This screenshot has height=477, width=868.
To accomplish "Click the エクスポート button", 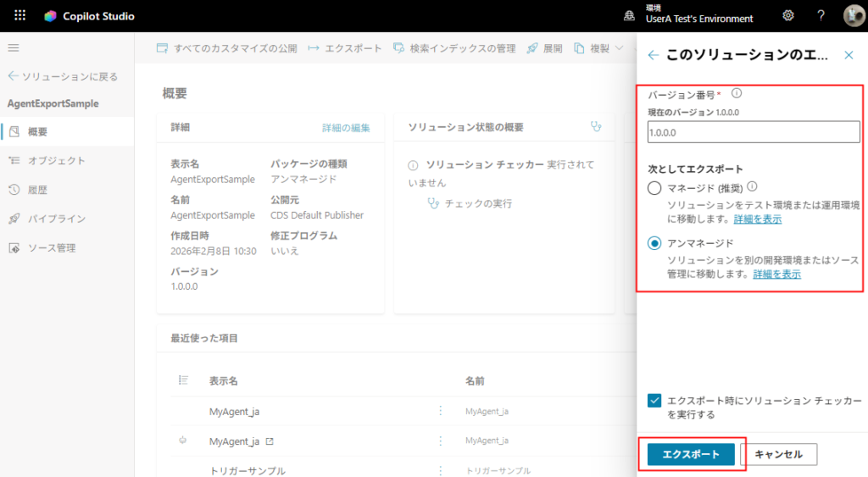I will point(690,454).
